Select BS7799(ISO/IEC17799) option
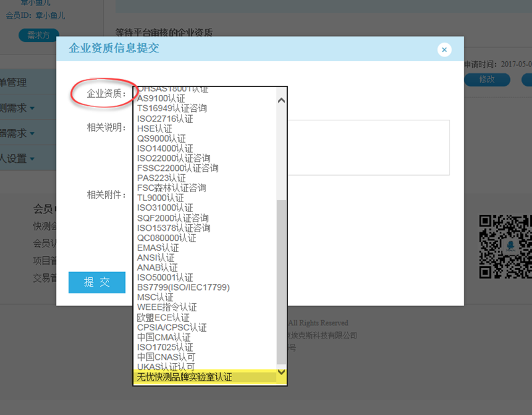 coord(183,287)
